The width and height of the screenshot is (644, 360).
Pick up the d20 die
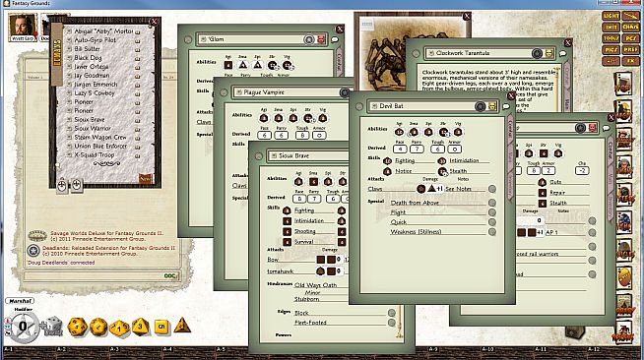77,327
